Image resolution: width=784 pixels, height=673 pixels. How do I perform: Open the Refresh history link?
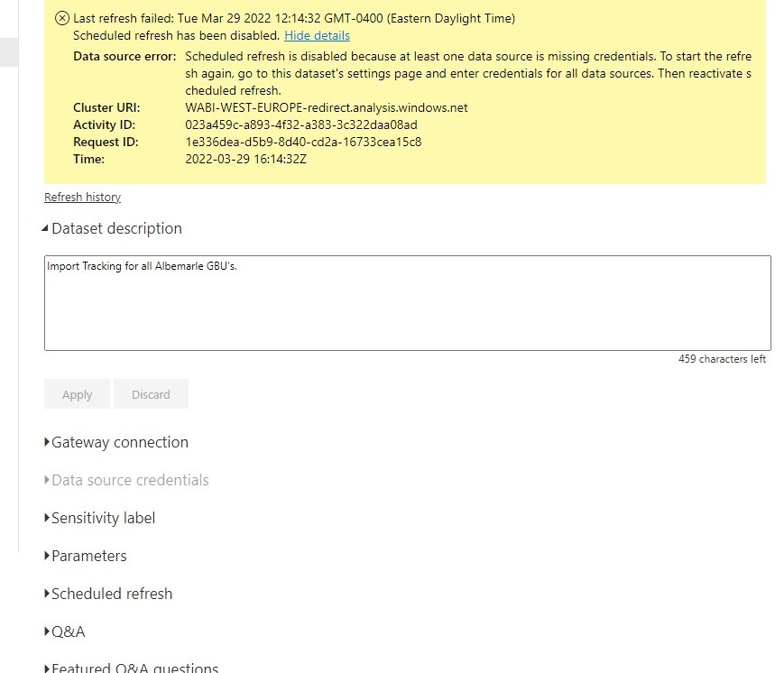point(82,197)
